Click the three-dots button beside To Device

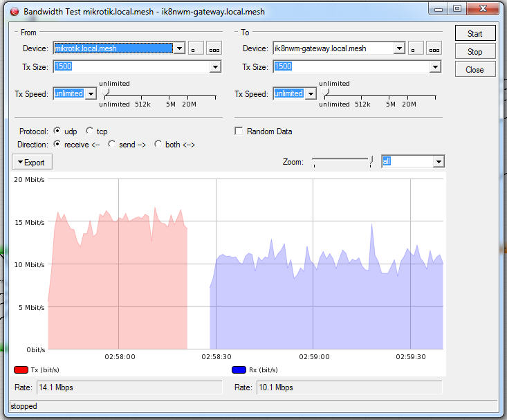coord(434,48)
